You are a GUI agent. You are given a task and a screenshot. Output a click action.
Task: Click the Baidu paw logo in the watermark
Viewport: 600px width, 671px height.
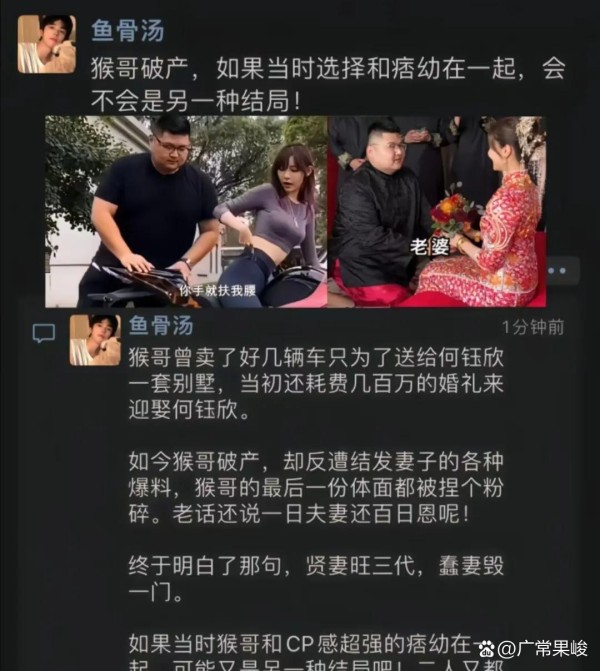point(487,649)
